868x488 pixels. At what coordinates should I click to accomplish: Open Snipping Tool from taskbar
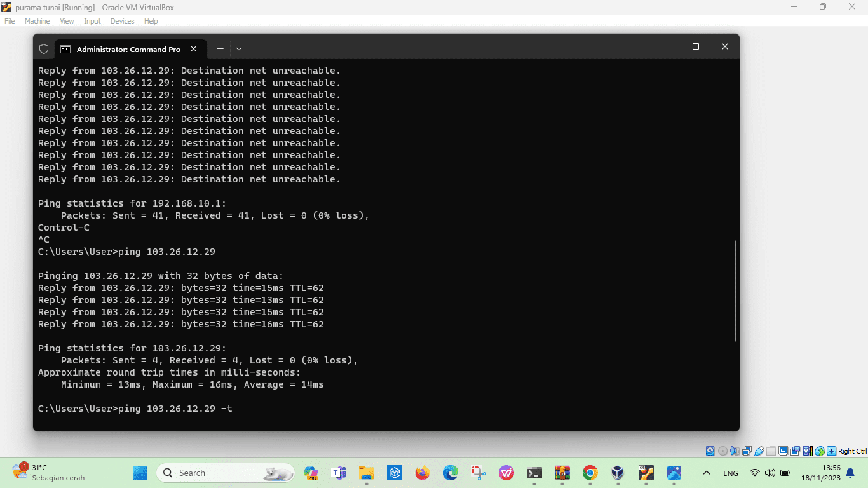pos(478,473)
